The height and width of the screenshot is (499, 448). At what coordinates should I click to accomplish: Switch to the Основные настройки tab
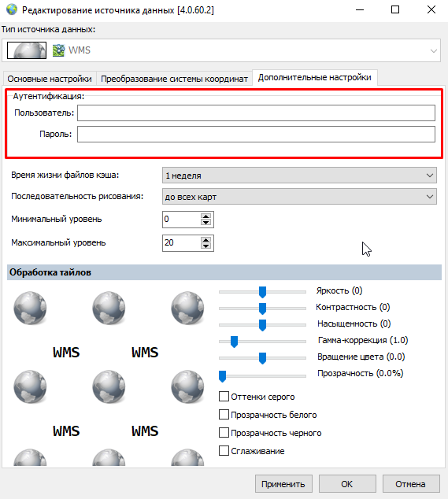(50, 79)
